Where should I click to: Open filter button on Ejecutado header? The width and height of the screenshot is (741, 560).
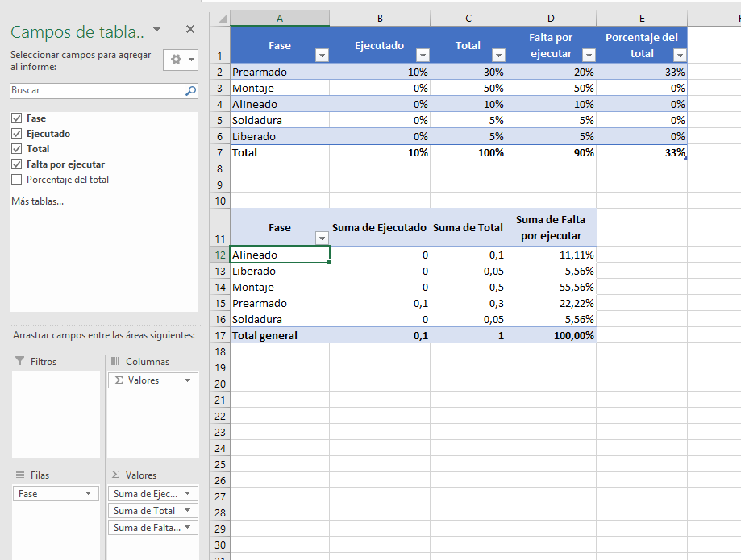423,56
